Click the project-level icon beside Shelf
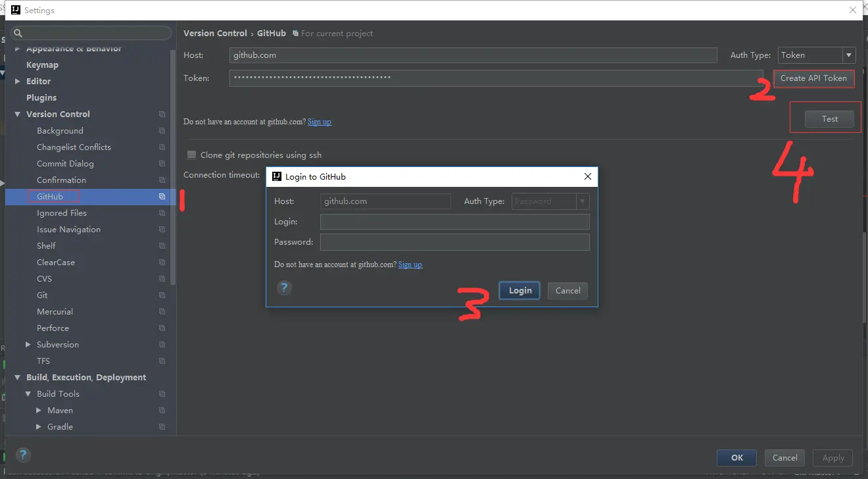Screen dimensions: 868x479 162,246
